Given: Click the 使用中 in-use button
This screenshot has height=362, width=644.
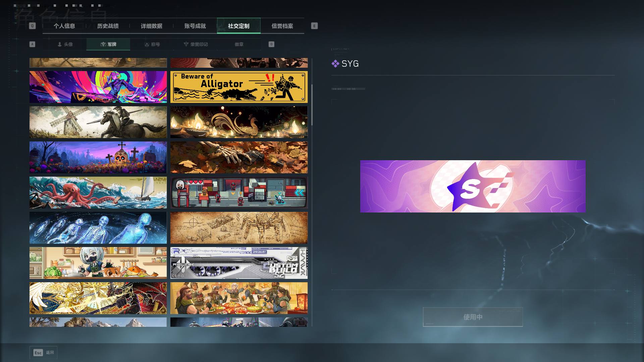Looking at the screenshot, I should click(x=473, y=317).
